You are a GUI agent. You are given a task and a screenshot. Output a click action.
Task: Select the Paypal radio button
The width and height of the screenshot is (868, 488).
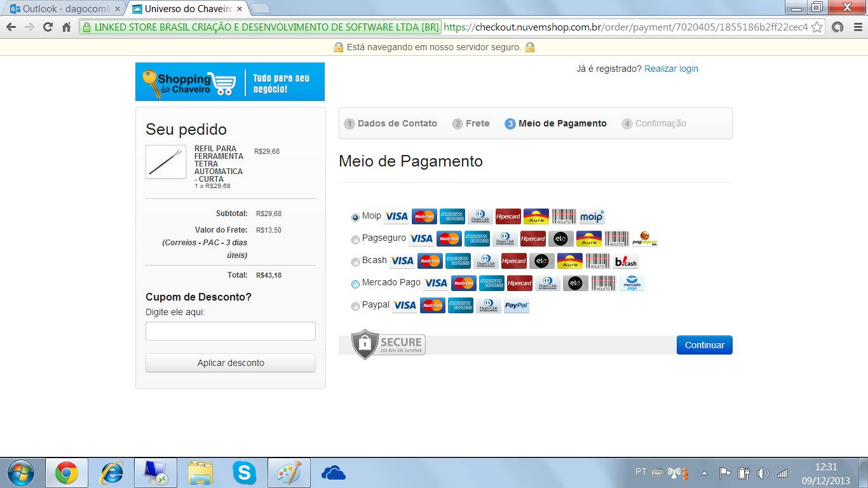pos(355,306)
